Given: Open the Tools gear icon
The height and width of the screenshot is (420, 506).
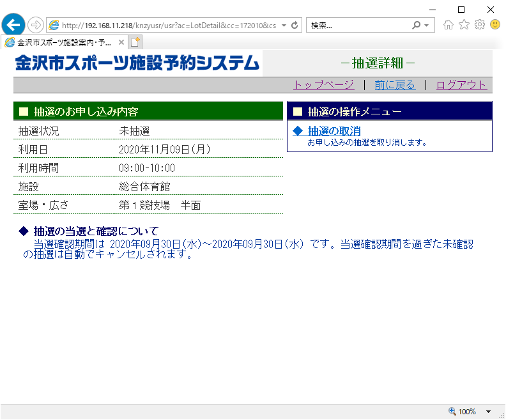Looking at the screenshot, I should pos(480,24).
